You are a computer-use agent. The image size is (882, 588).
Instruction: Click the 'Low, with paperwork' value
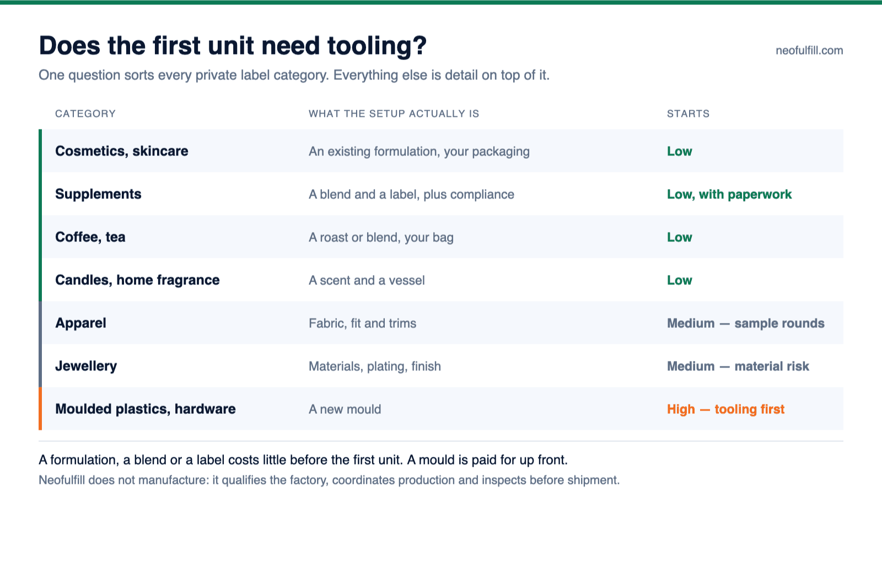tap(729, 195)
